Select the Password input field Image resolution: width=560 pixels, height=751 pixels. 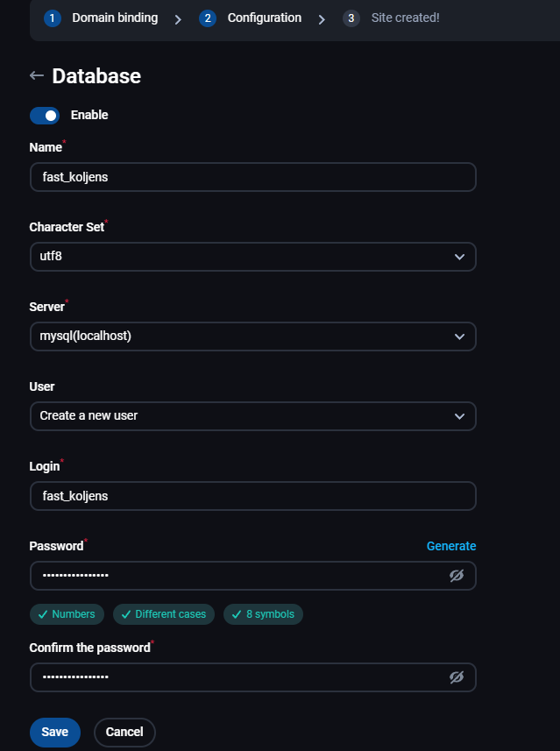(x=239, y=575)
